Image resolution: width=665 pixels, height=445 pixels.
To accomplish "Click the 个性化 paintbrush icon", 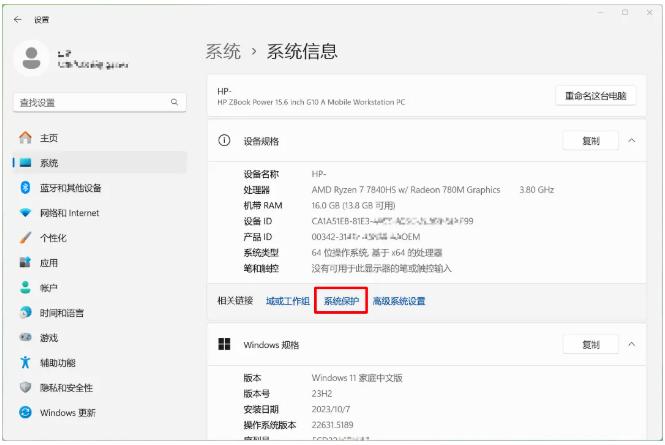I will point(25,238).
